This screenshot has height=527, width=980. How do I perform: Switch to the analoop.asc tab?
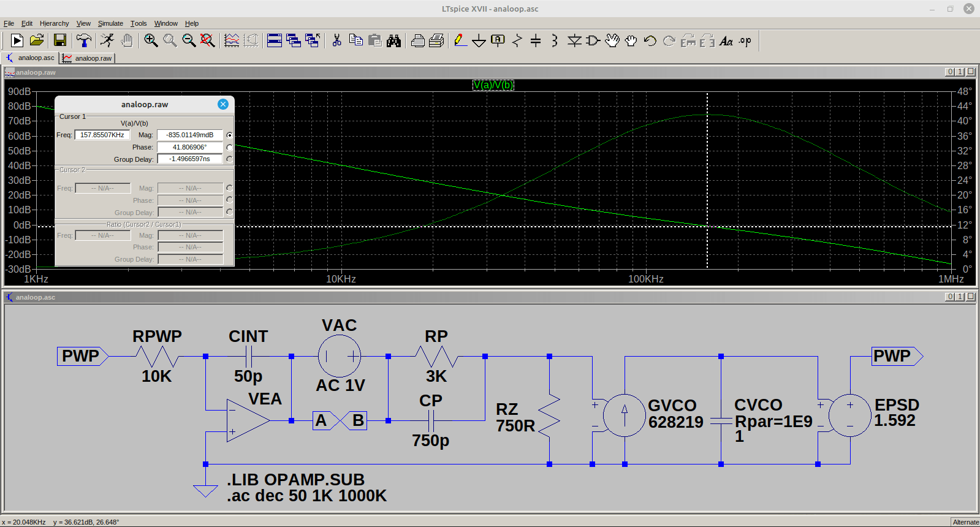31,58
